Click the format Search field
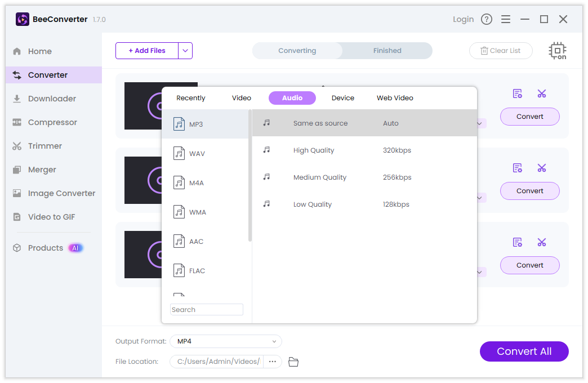Viewport: 588px width, 383px height. click(207, 310)
